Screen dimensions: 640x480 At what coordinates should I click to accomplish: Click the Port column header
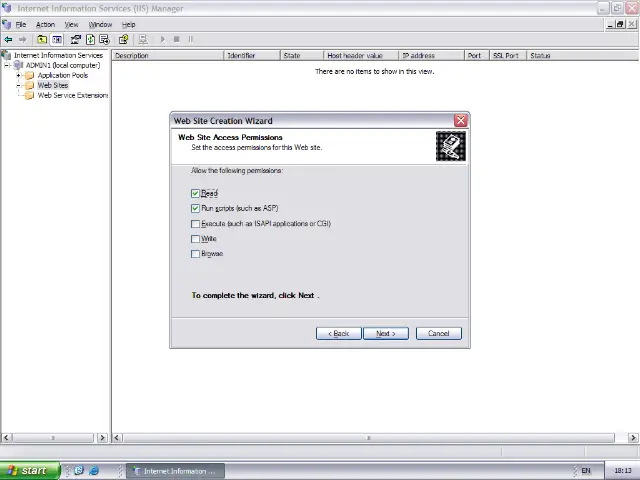click(x=477, y=56)
